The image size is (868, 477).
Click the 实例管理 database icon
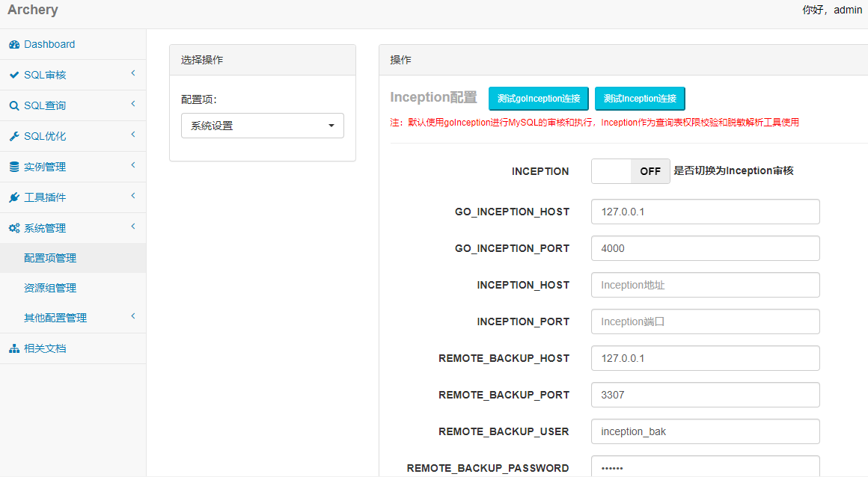[14, 167]
